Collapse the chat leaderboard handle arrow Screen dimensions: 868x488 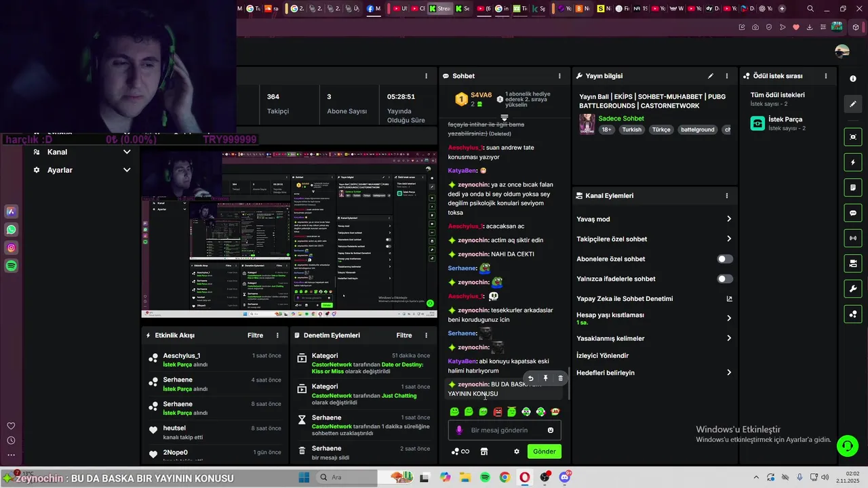tap(504, 118)
